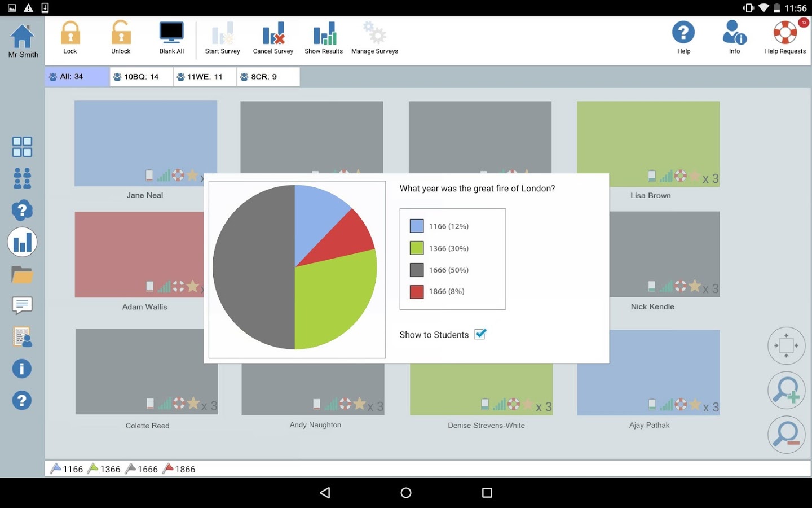Click the gray 1666 legend swatch

pos(417,270)
